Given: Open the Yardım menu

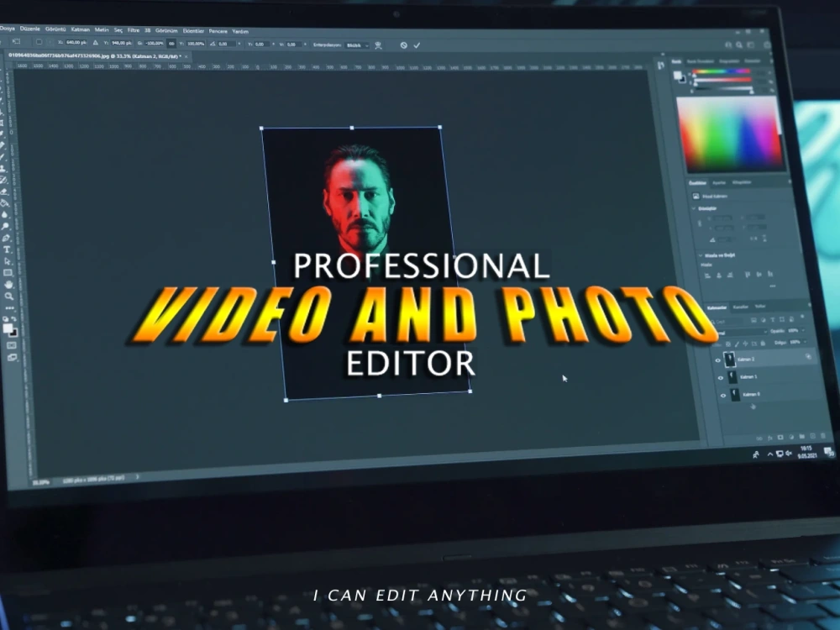Looking at the screenshot, I should coord(240,32).
